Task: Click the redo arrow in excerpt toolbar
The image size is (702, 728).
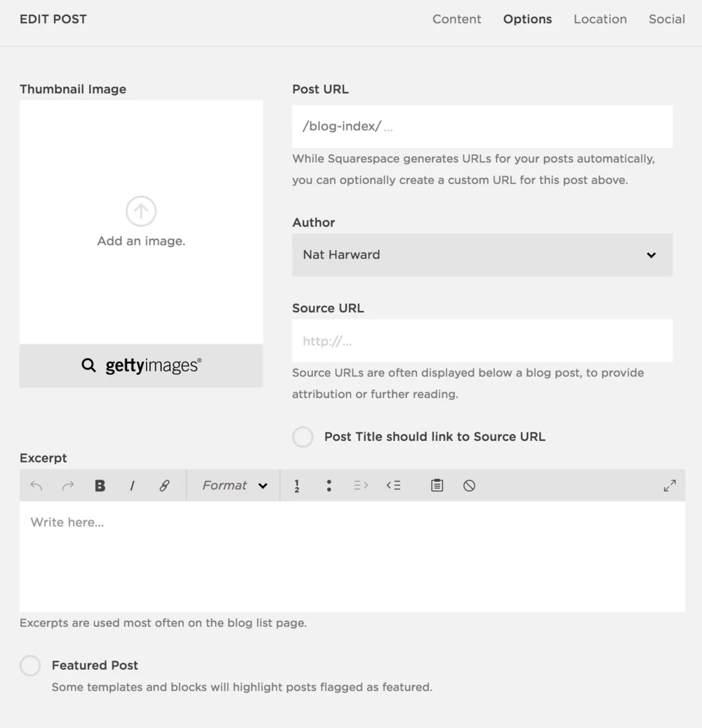Action: point(68,485)
